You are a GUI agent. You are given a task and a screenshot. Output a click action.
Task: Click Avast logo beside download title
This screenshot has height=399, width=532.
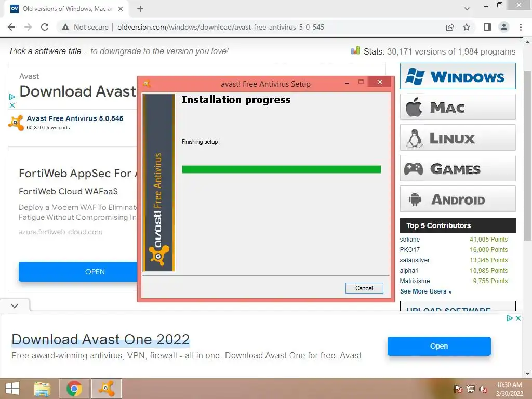pyautogui.click(x=16, y=123)
